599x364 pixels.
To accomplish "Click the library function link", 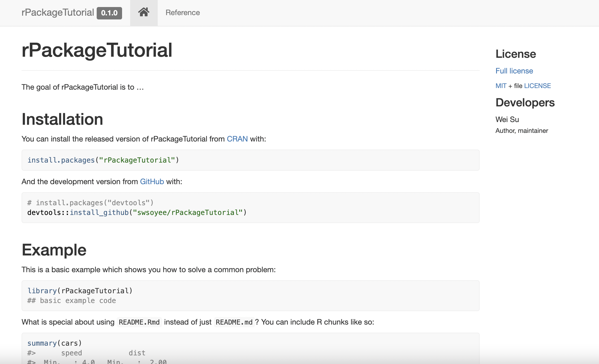I will [x=42, y=291].
